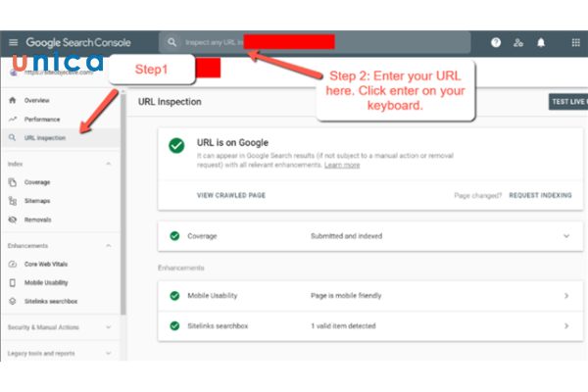Click 1 valid item detected text

343,326
